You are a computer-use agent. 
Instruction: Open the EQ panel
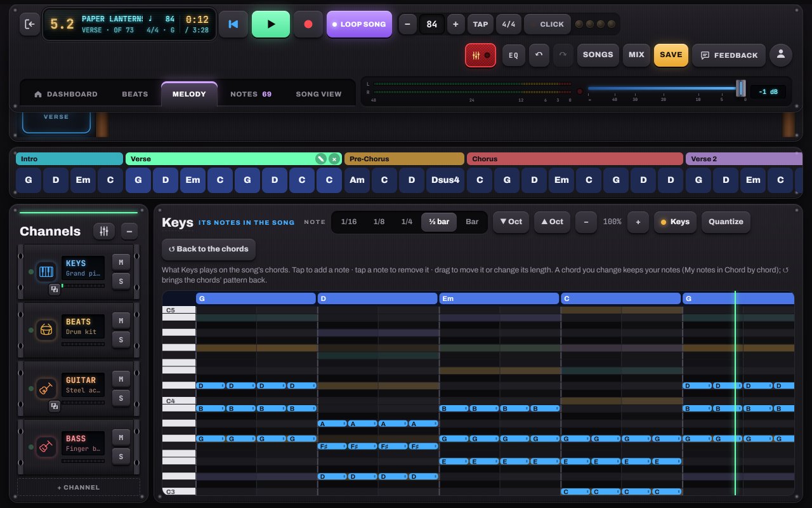[x=513, y=55]
